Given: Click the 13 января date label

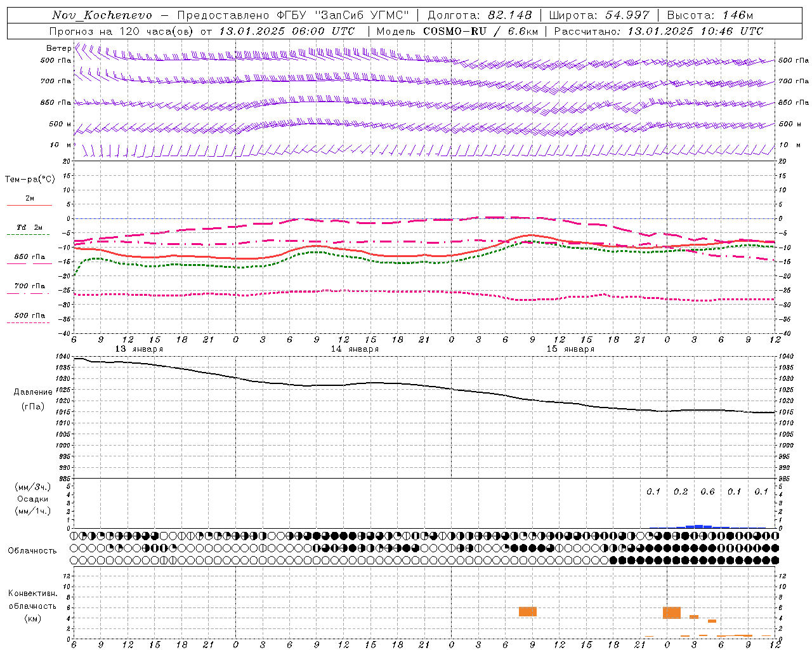Looking at the screenshot, I should point(139,349).
